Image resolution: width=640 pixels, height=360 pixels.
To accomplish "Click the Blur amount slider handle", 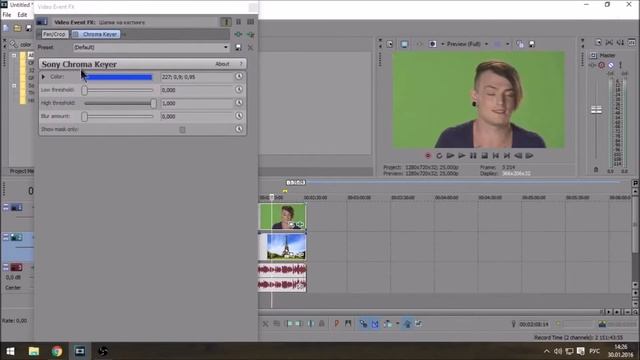I will point(84,116).
